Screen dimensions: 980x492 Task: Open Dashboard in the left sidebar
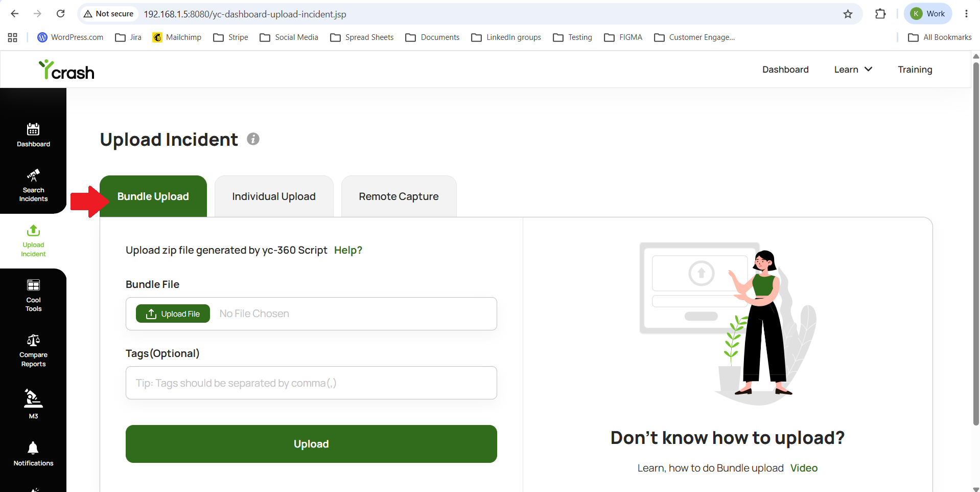[33, 135]
